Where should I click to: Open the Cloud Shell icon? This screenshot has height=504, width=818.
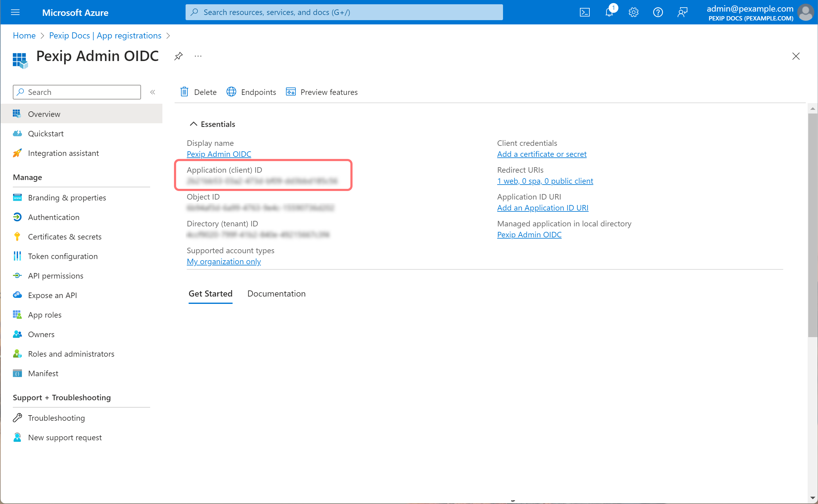(585, 12)
